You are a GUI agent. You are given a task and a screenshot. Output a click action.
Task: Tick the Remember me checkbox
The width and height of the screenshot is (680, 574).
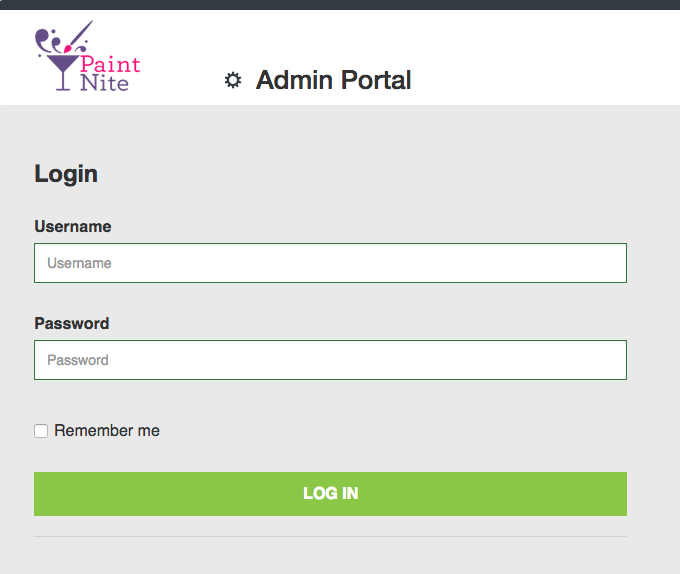pos(41,431)
